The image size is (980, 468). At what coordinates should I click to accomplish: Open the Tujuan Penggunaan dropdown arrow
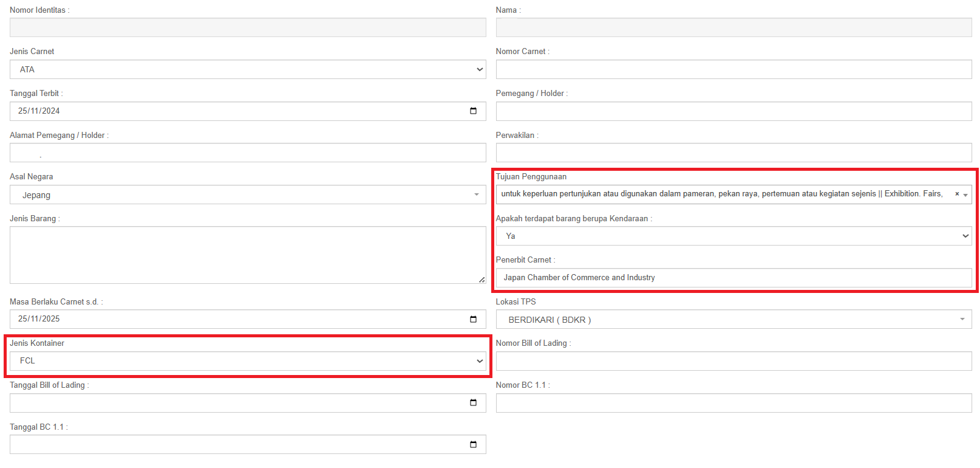(x=965, y=195)
